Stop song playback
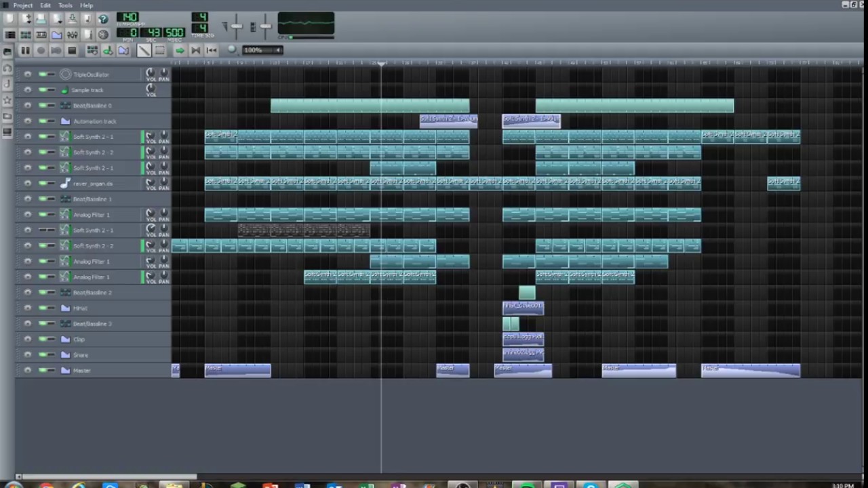 [x=72, y=51]
